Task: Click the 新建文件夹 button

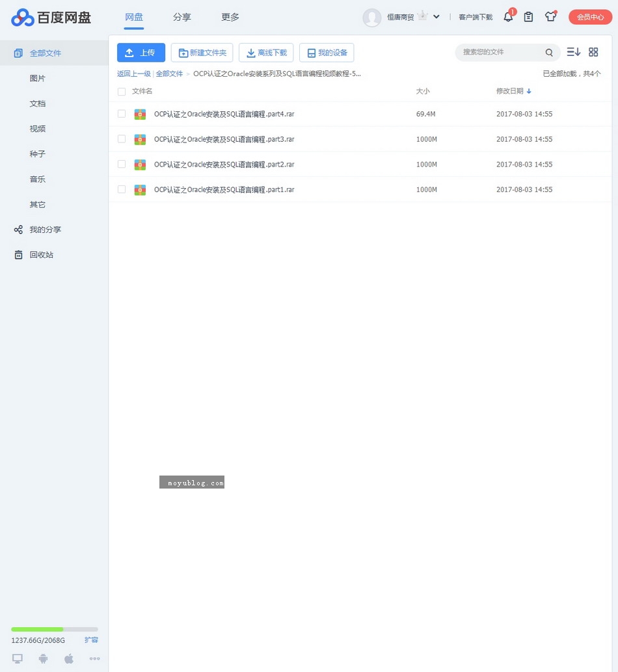Action: pos(202,53)
